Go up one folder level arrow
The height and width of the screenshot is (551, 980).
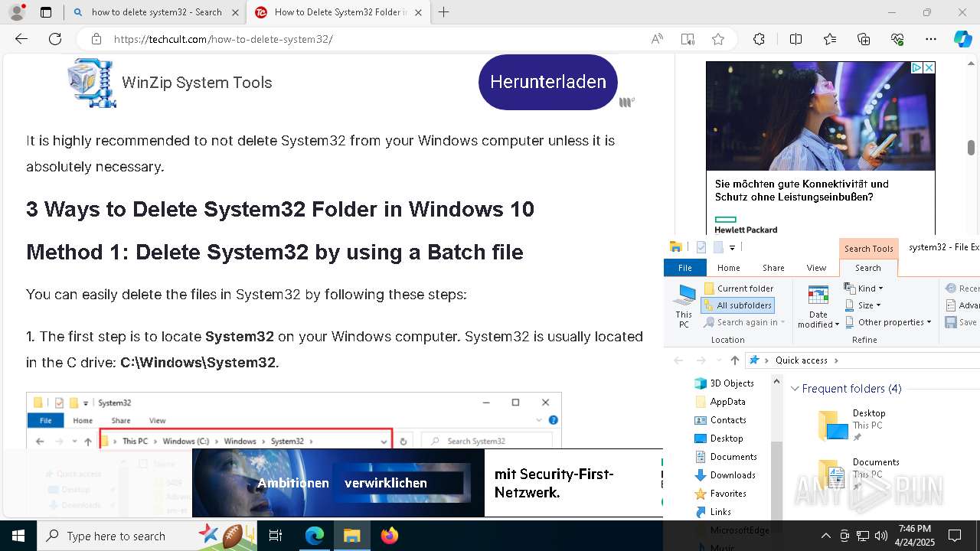tap(735, 360)
